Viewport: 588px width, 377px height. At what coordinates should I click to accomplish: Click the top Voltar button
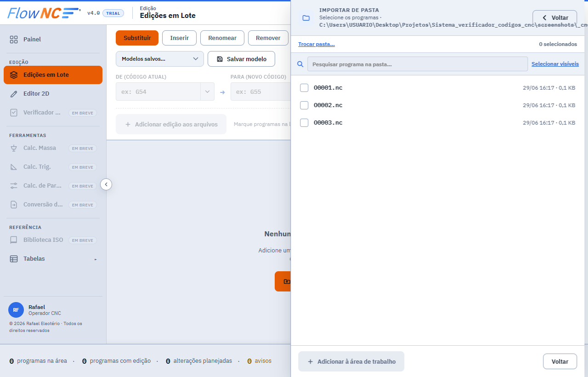(x=554, y=18)
